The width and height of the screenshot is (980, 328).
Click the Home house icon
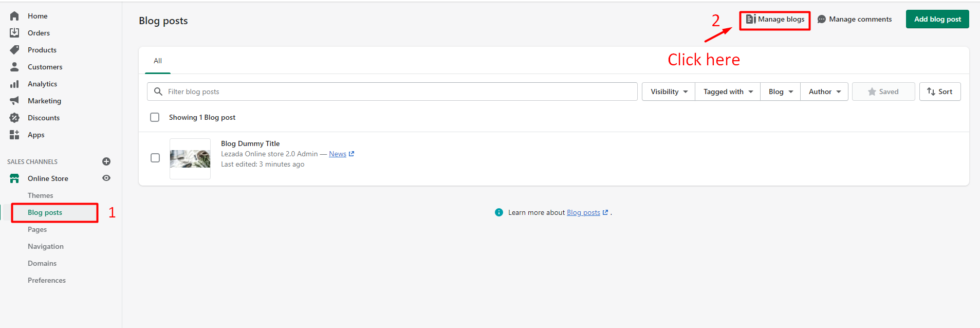coord(14,16)
